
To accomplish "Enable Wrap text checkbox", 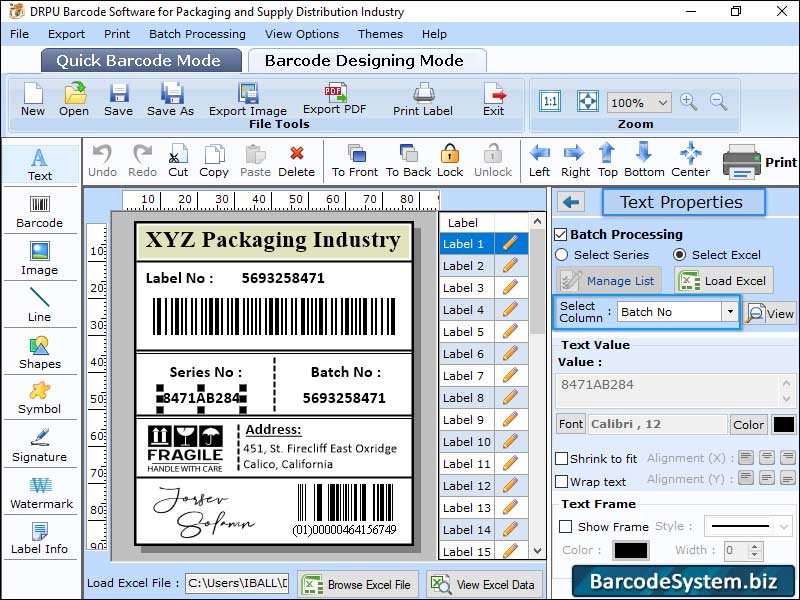I will pos(561,482).
